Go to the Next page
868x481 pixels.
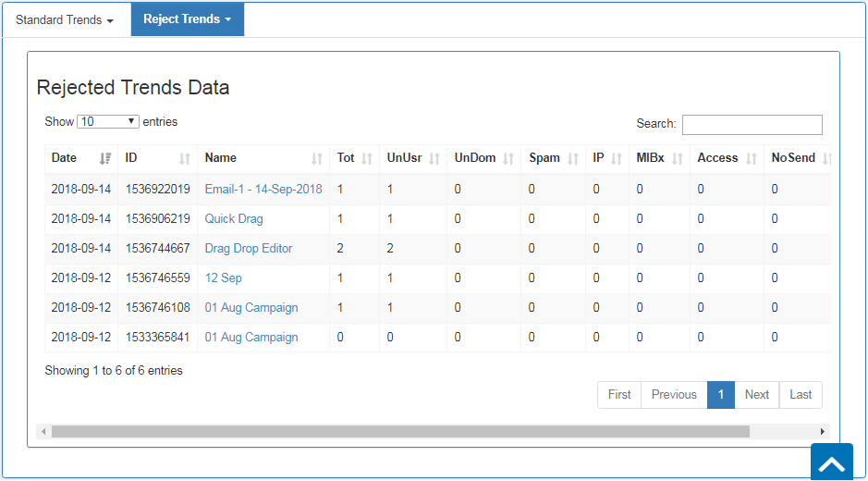pos(756,395)
